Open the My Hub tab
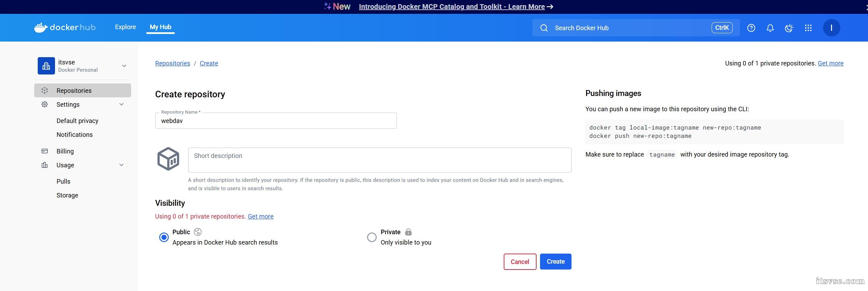 tap(161, 27)
